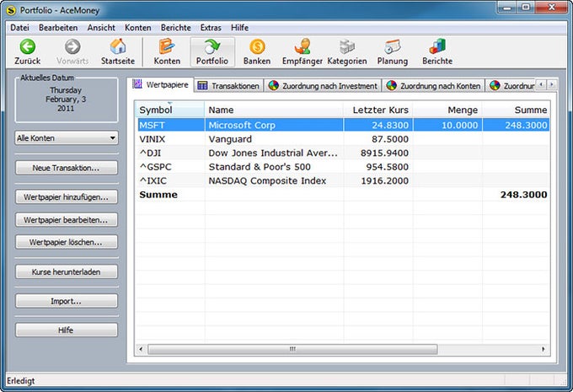Click Wertpapier löschen... button
The image size is (573, 392).
tap(67, 242)
